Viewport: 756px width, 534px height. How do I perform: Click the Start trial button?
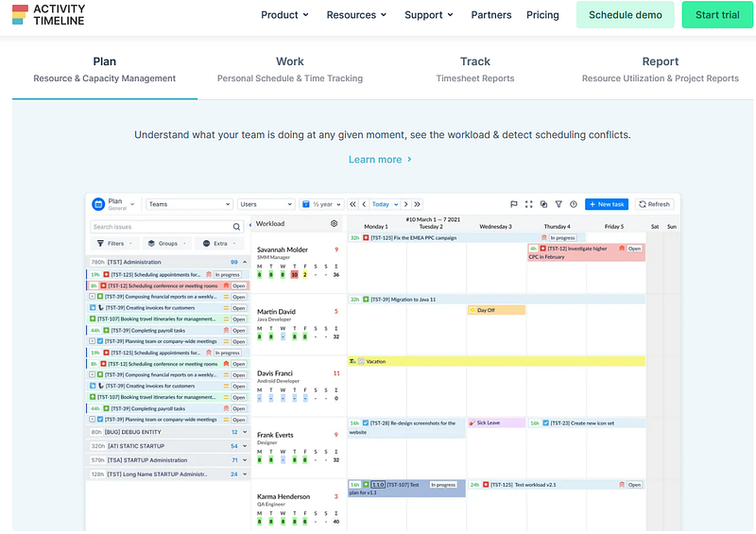click(x=717, y=15)
